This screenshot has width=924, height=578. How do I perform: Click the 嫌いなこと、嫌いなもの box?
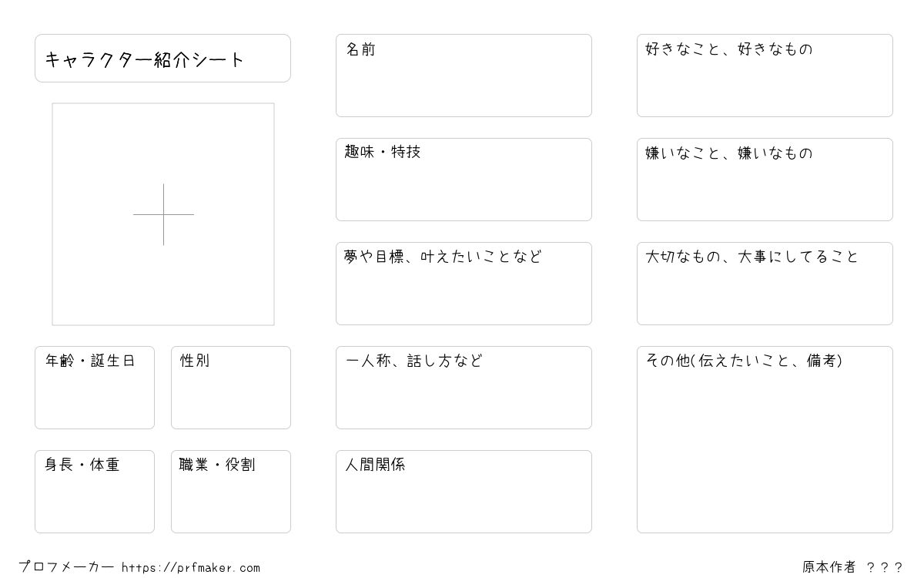[765, 180]
